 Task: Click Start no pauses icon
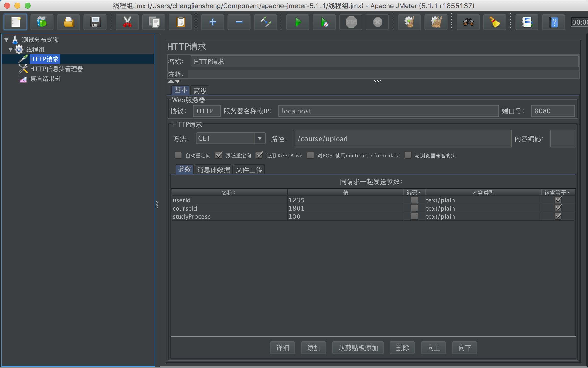[x=324, y=22]
